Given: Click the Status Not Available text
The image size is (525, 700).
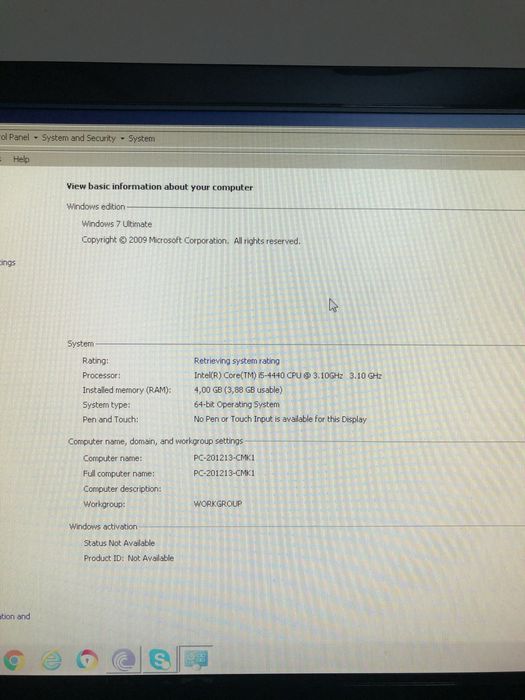Looking at the screenshot, I should point(119,543).
